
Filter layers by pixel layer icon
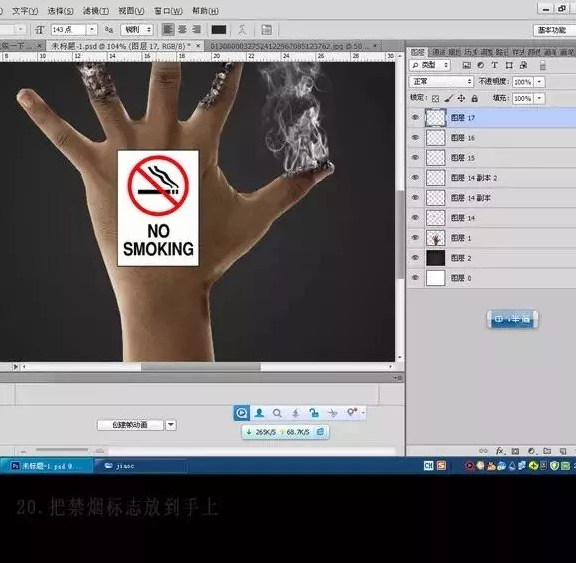[467, 65]
